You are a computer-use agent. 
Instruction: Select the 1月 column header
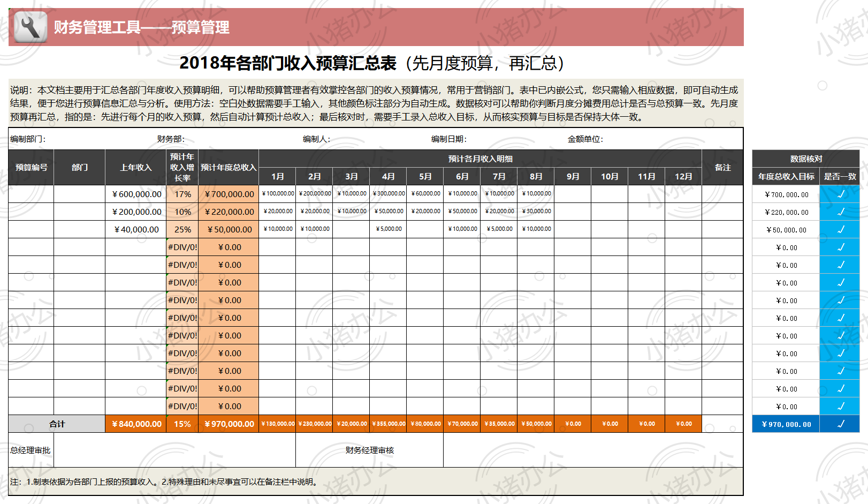pos(278,177)
